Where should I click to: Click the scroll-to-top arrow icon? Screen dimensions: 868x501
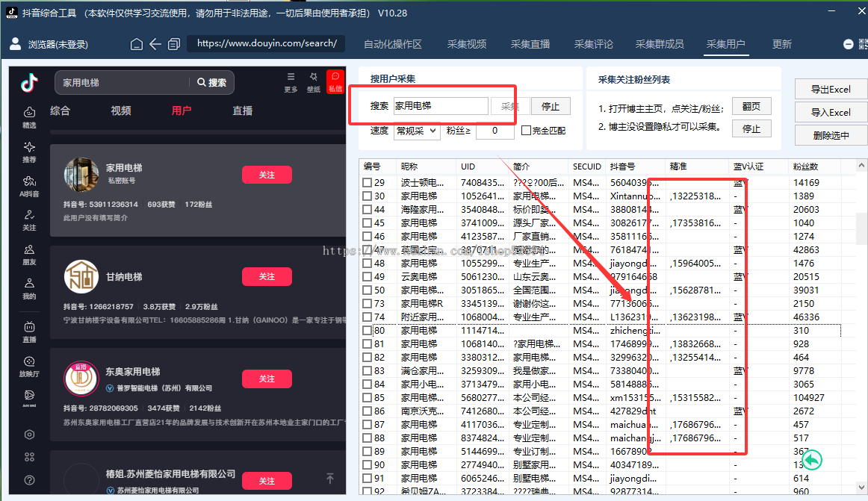[330, 479]
